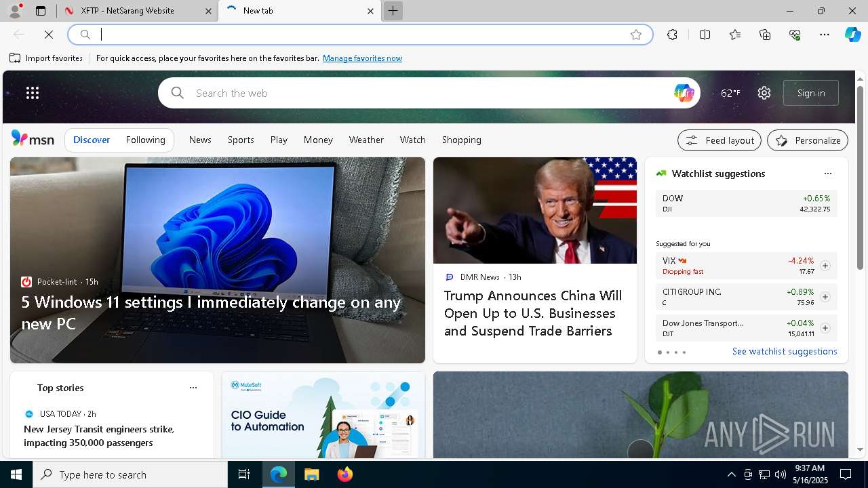Open Watchlist suggestions more options
The height and width of the screenshot is (488, 868).
pyautogui.click(x=827, y=174)
